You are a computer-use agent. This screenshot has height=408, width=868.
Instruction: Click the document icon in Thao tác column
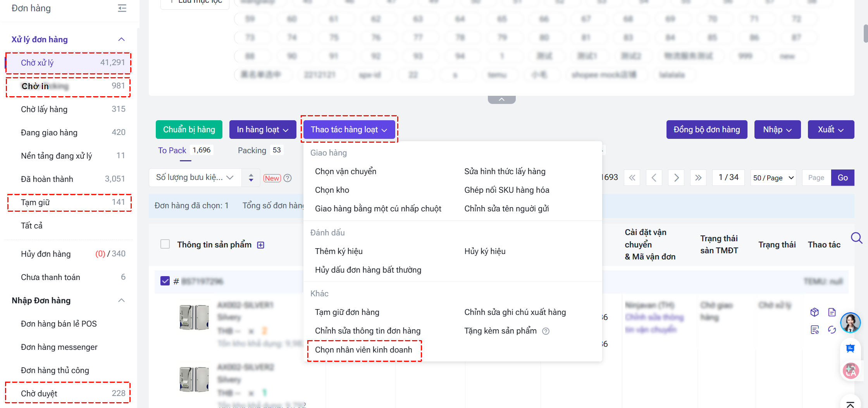(x=832, y=312)
